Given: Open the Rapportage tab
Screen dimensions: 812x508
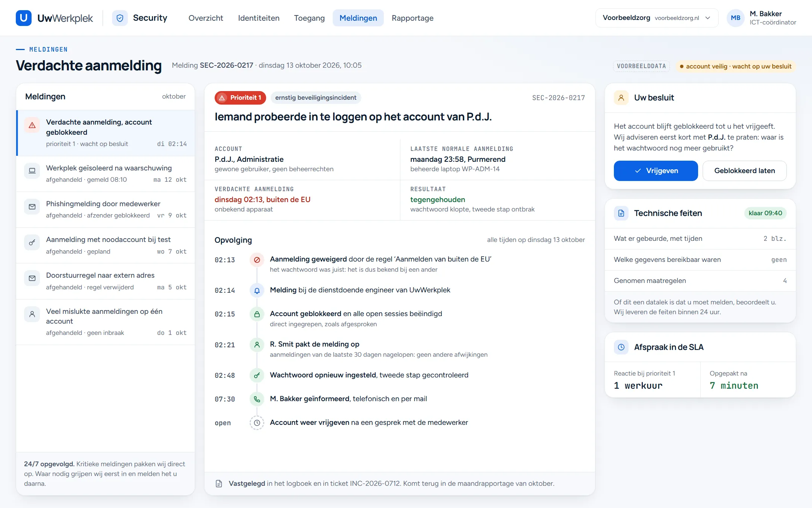Looking at the screenshot, I should click(x=412, y=18).
